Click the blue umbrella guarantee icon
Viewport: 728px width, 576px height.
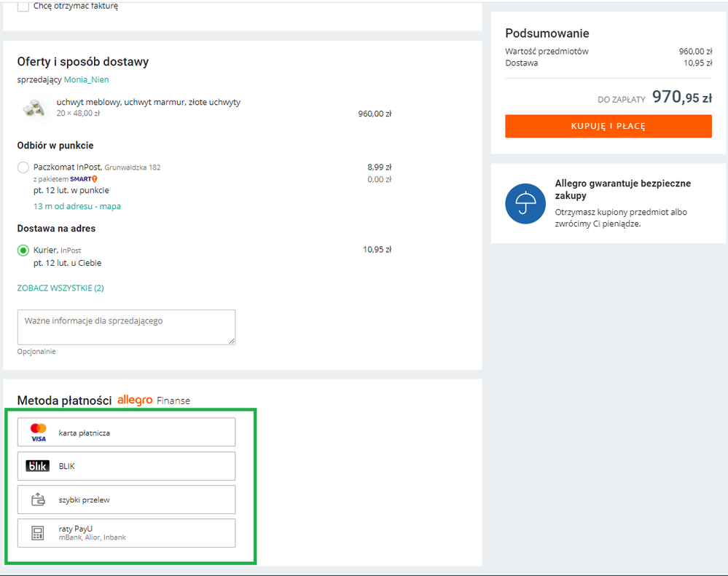(x=525, y=204)
